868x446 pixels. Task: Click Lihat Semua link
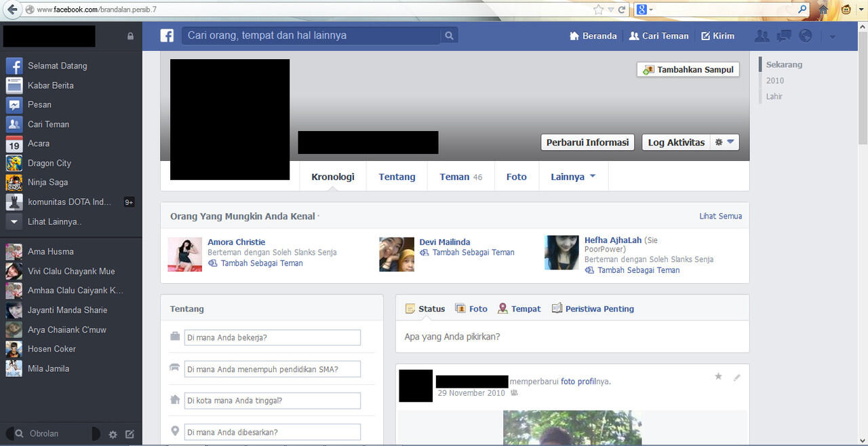720,216
